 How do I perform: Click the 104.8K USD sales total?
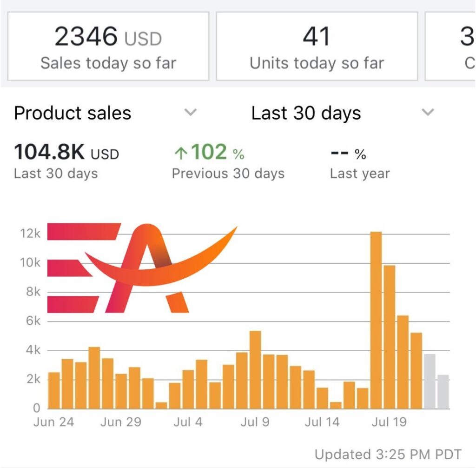click(x=66, y=153)
